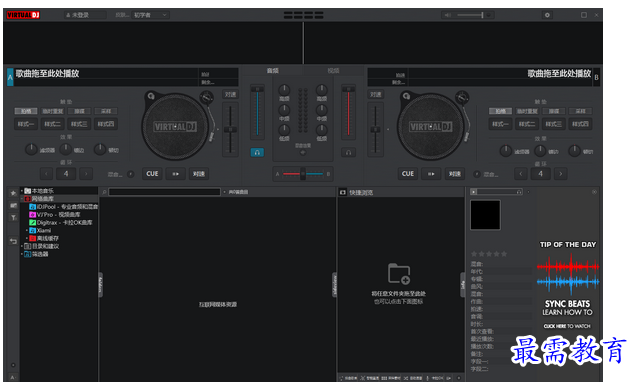Move the A-B crossfader handle
This screenshot has width=635, height=382.
click(303, 174)
